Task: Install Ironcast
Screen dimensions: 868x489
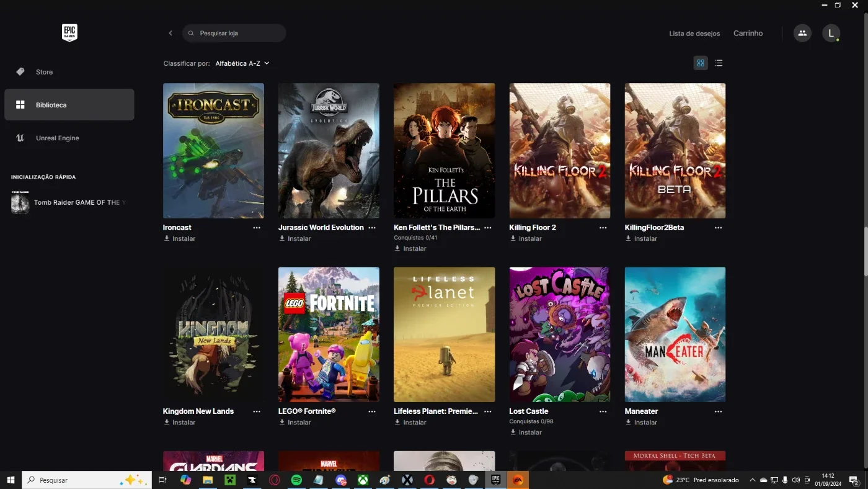Action: (x=180, y=238)
